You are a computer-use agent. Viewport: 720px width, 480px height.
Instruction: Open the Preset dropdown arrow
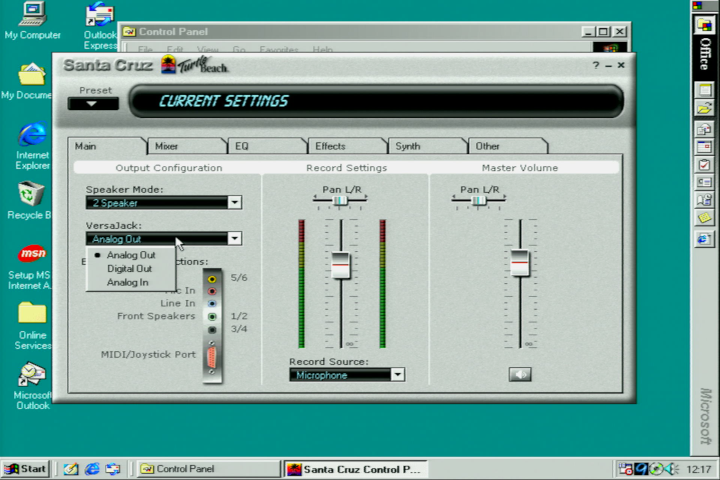pos(93,103)
